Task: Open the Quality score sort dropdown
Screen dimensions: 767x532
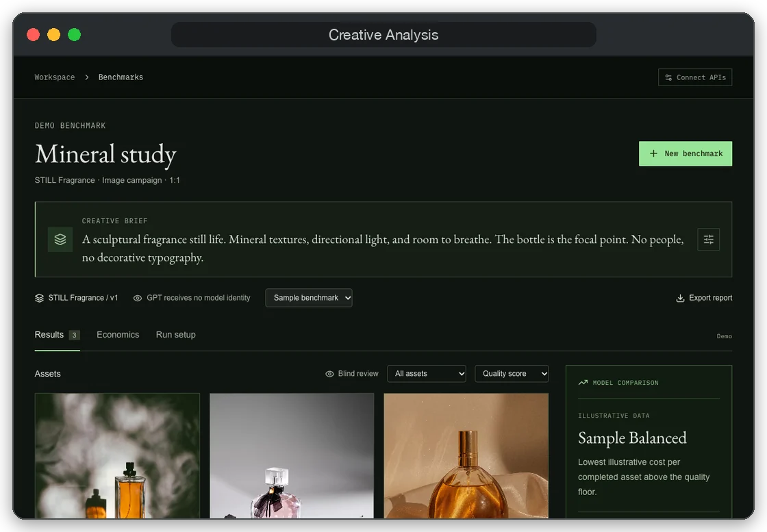Action: [512, 374]
